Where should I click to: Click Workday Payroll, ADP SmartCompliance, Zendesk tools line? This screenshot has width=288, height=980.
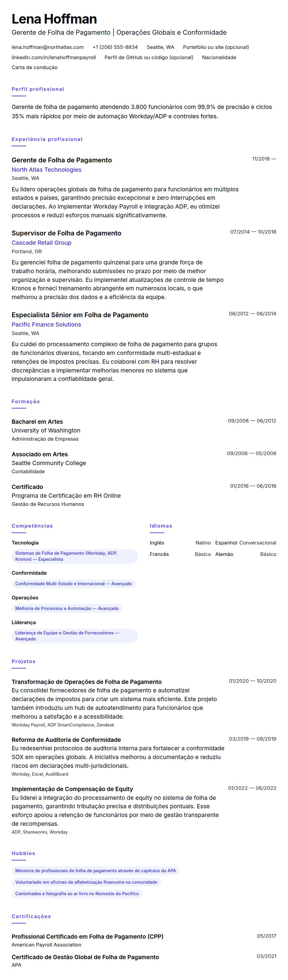click(x=63, y=725)
